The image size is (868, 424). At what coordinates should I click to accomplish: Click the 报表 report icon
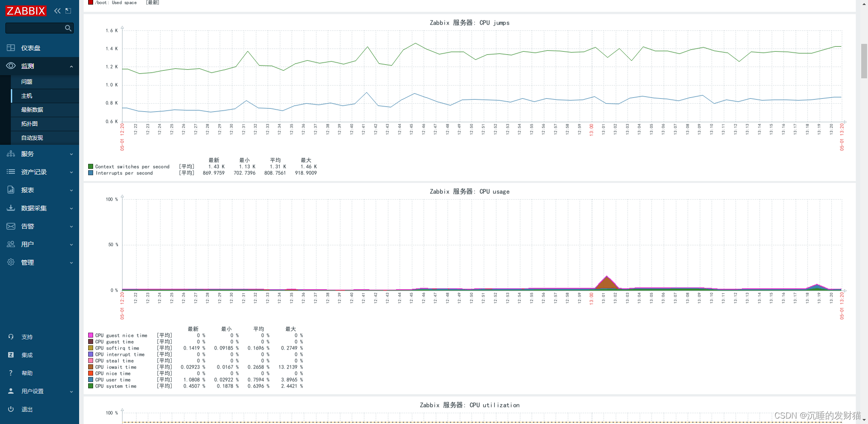click(11, 190)
